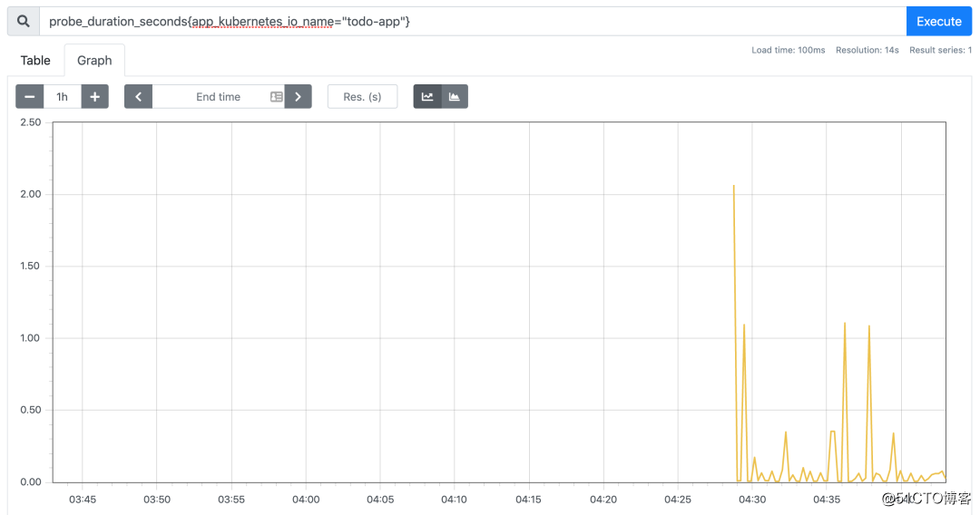The height and width of the screenshot is (515, 980).
Task: Click the 04:10 x-axis label
Action: [x=455, y=500]
